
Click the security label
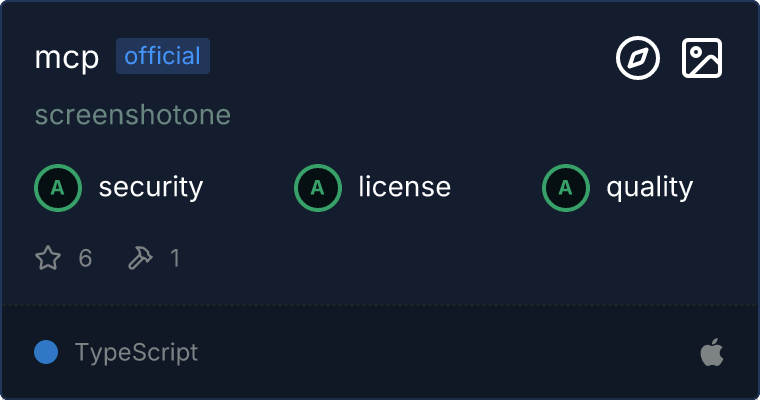click(151, 187)
